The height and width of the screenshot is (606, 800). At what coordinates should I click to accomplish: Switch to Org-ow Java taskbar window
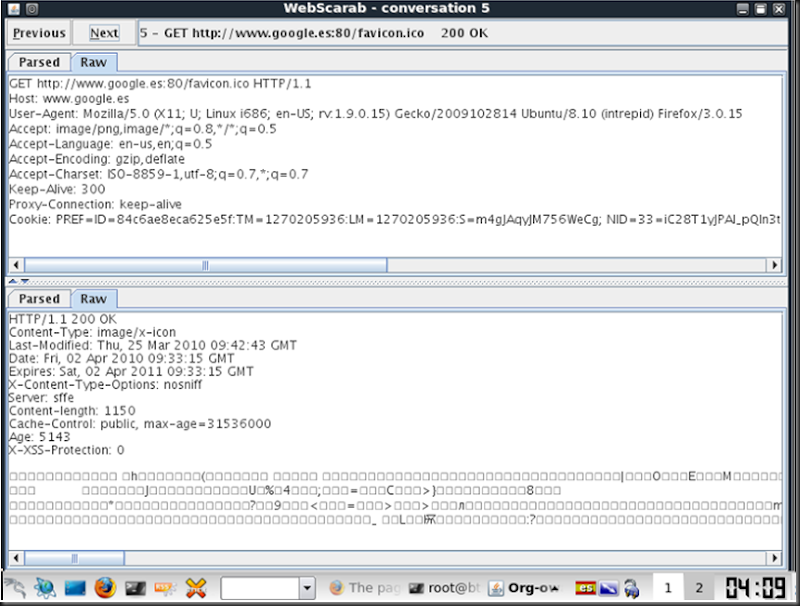point(524,588)
